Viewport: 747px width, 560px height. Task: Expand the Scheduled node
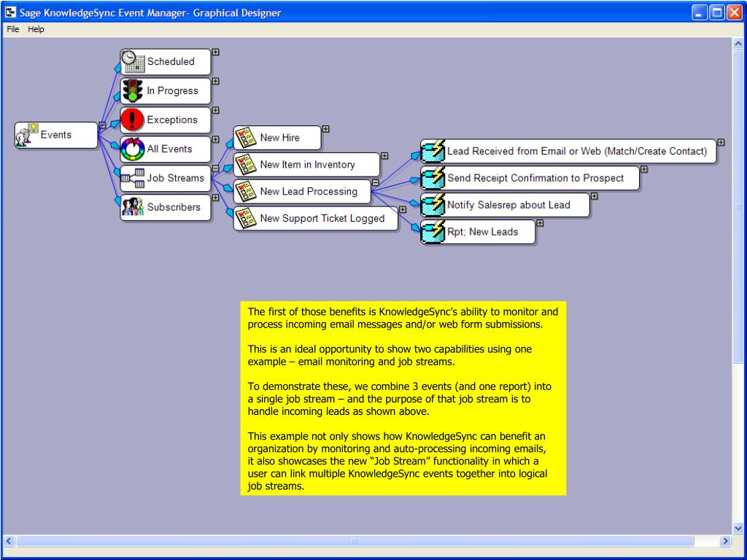[215, 52]
